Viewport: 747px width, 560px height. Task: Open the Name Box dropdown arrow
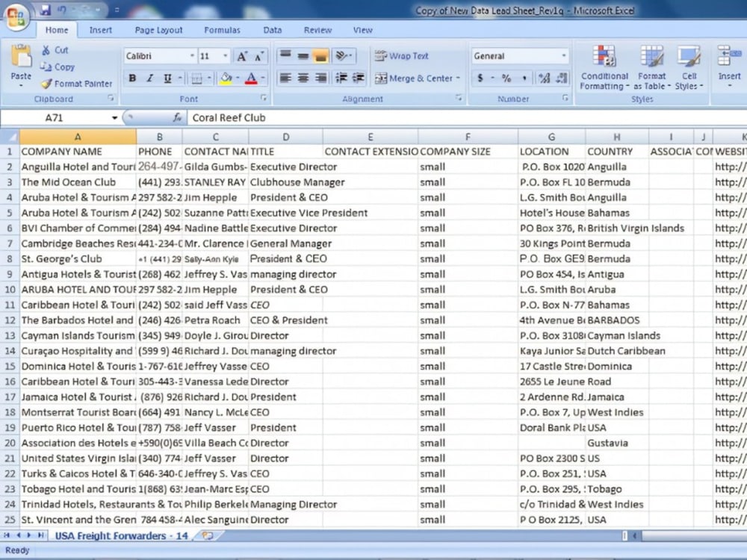(x=114, y=118)
